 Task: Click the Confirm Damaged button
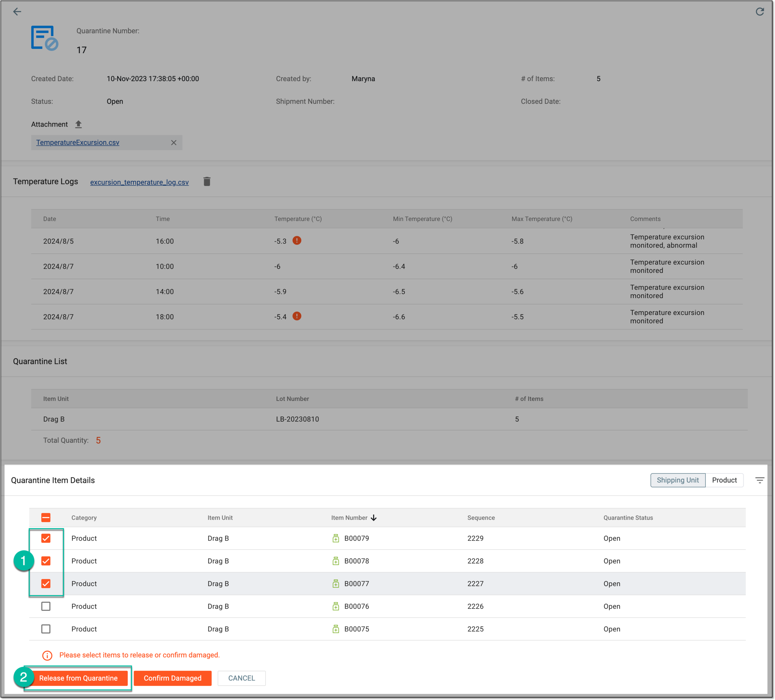pos(173,678)
